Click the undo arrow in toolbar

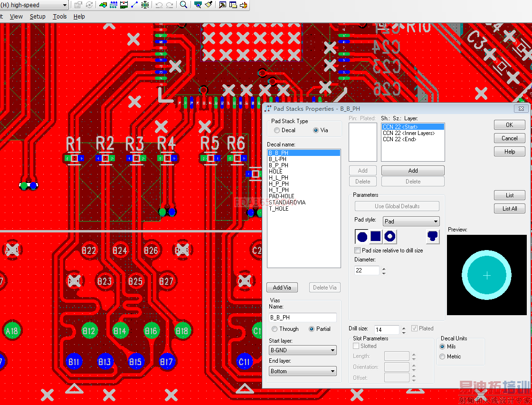(x=159, y=5)
